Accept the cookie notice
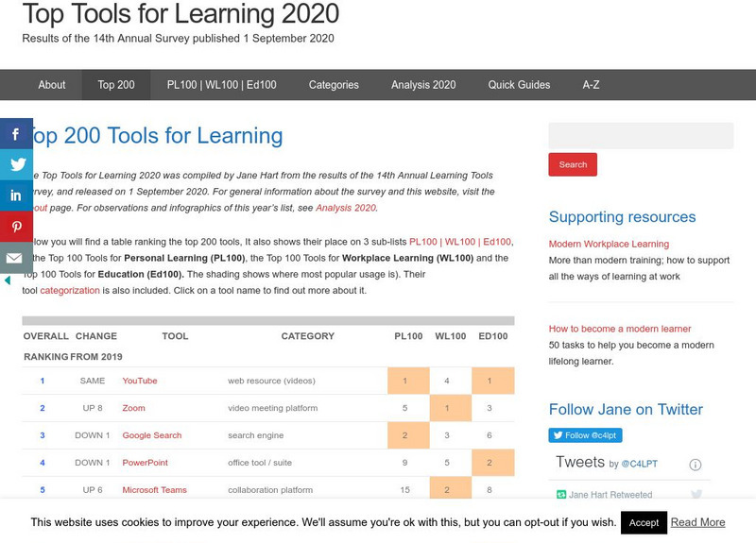The height and width of the screenshot is (543, 756). [x=644, y=522]
